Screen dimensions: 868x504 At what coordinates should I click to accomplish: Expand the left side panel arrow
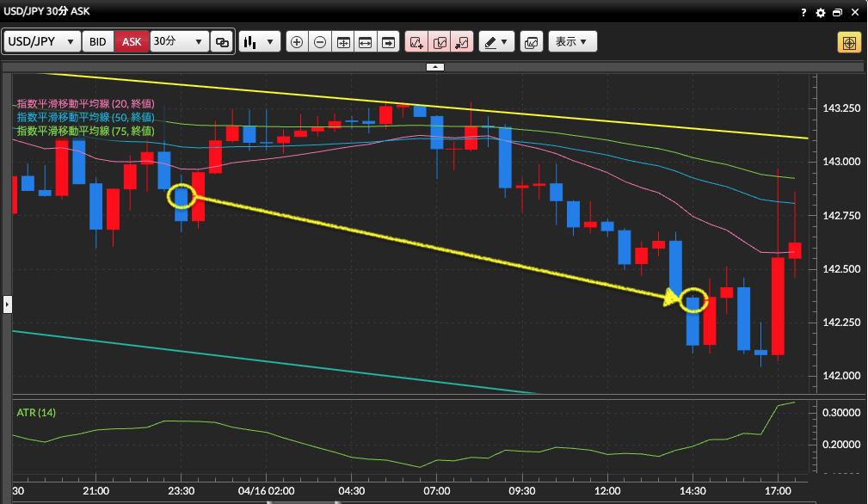pyautogui.click(x=7, y=304)
